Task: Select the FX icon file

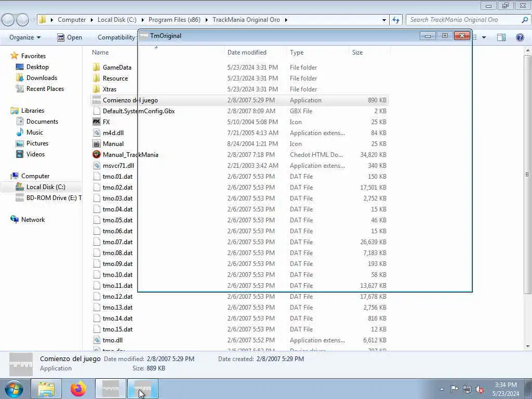Action: click(x=97, y=122)
